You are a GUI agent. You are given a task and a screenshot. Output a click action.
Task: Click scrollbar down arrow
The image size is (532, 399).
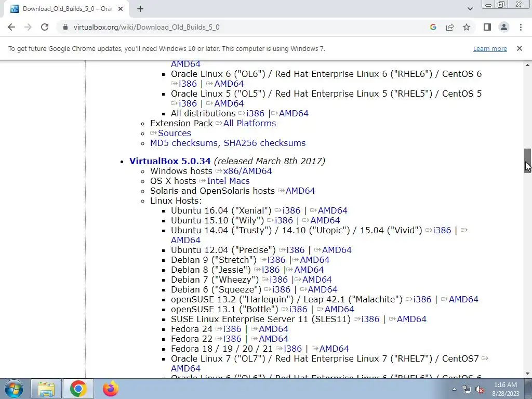pos(527,374)
